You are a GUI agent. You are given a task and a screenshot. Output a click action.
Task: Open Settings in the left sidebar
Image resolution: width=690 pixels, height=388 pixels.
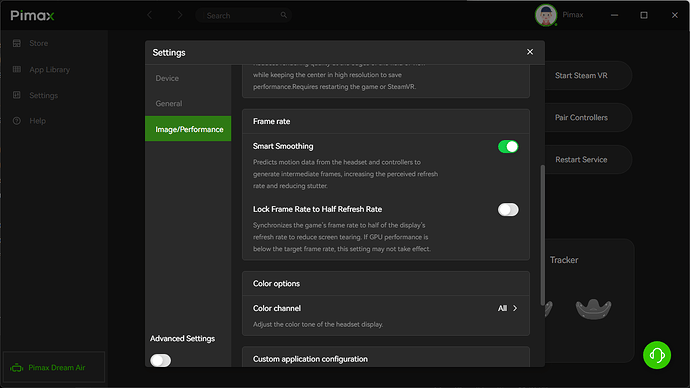tap(44, 95)
